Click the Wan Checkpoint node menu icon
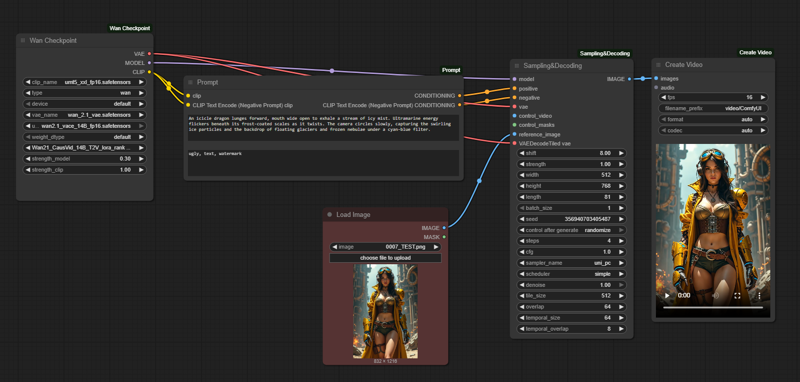Viewport: 800px width, 382px height. 23,40
